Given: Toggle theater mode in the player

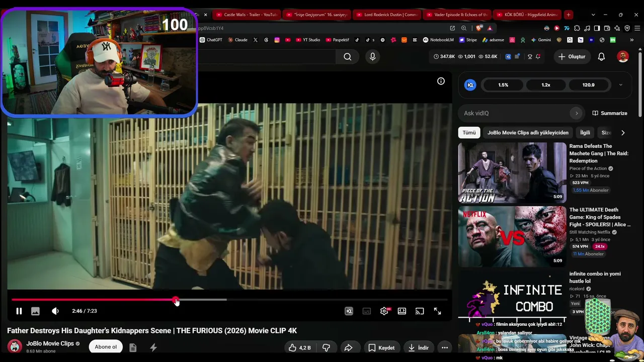Looking at the screenshot, I should pos(402,311).
